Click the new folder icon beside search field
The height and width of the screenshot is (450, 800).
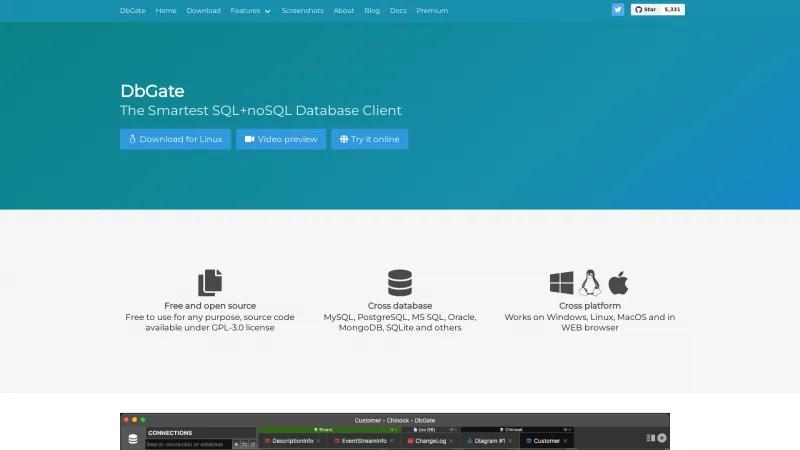[x=244, y=444]
